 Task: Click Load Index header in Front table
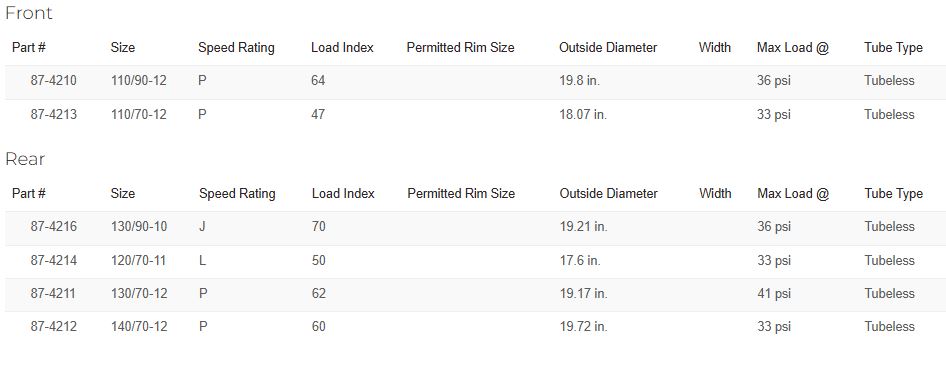[342, 48]
